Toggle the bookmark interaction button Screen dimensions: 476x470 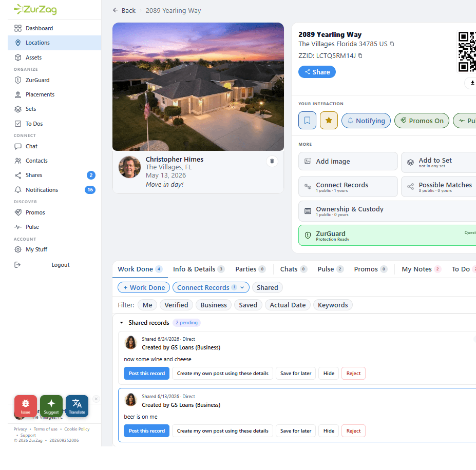tap(307, 121)
